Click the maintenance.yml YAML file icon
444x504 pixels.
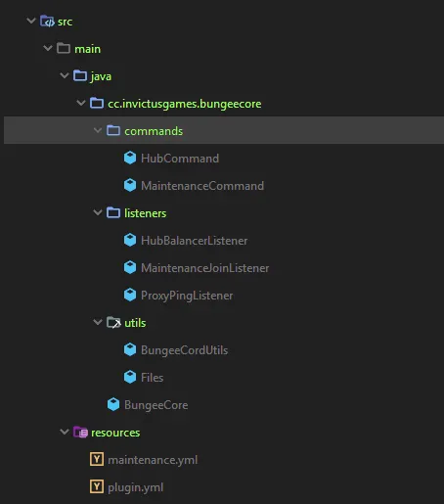pos(97,459)
